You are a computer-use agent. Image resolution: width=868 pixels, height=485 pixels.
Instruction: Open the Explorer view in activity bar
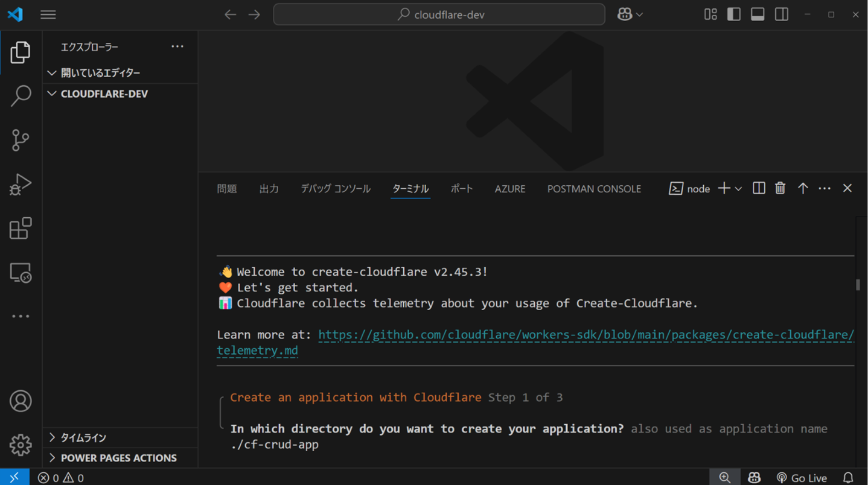tap(21, 52)
